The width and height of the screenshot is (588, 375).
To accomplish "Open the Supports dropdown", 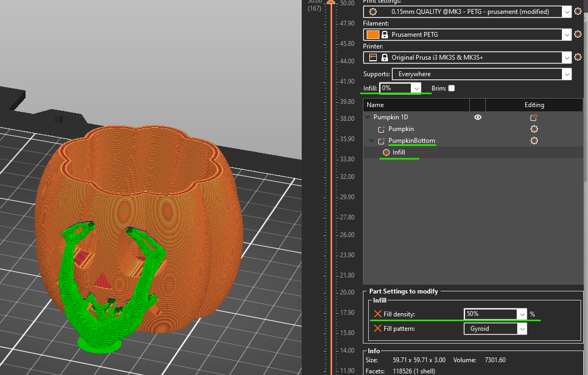I will tap(567, 74).
